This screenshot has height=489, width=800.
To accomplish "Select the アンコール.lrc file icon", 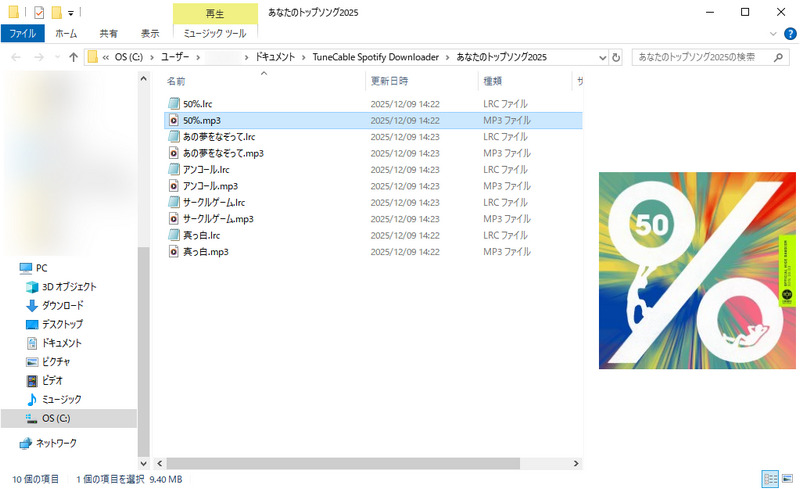I will 174,169.
